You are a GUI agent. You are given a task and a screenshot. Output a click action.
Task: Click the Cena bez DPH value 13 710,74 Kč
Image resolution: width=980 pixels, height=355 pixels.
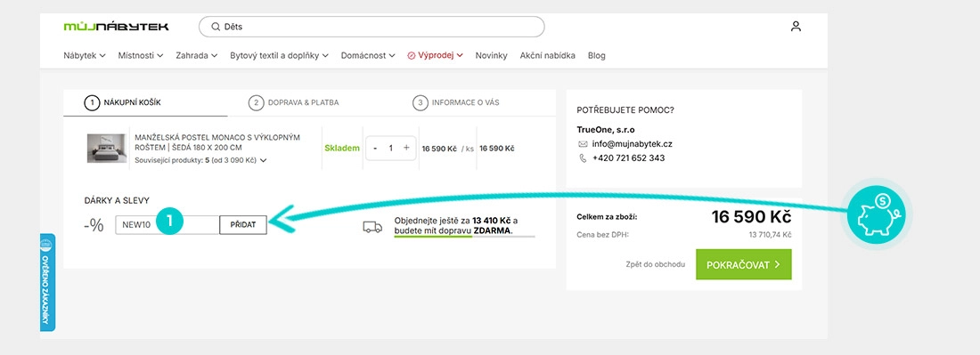770,235
